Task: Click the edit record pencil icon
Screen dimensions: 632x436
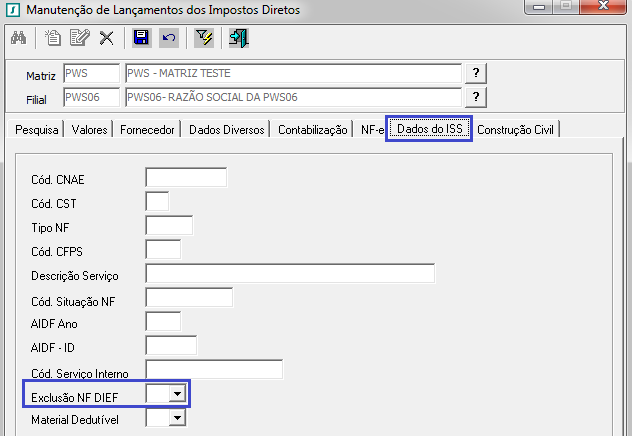Action: tap(79, 38)
